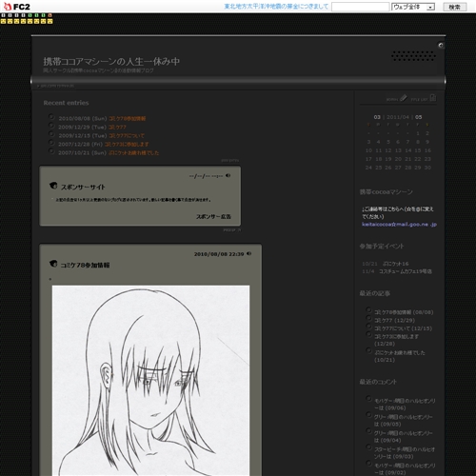Click the small round icon in header corner
Image resolution: width=476 pixels, height=476 pixels.
[x=441, y=46]
